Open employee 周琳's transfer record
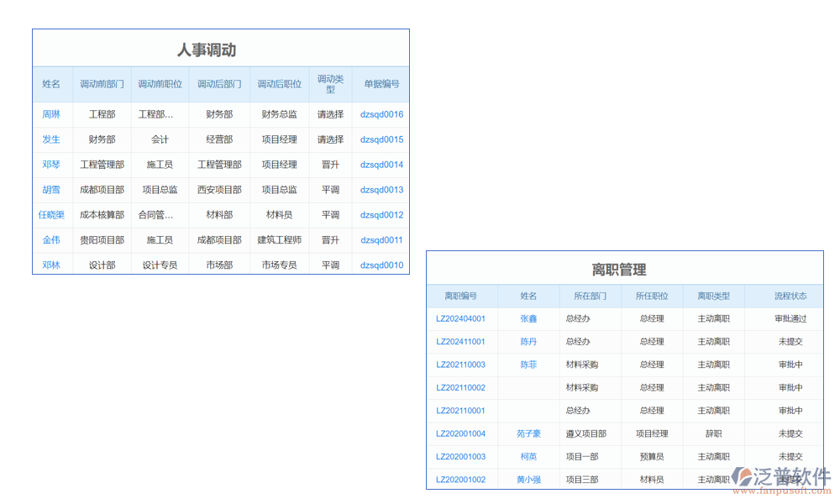This screenshot has height=504, width=840. click(x=51, y=114)
